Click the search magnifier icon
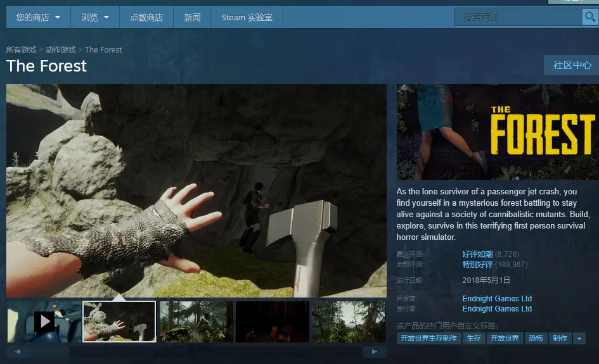Screen dimensions: 599x364 pos(590,17)
